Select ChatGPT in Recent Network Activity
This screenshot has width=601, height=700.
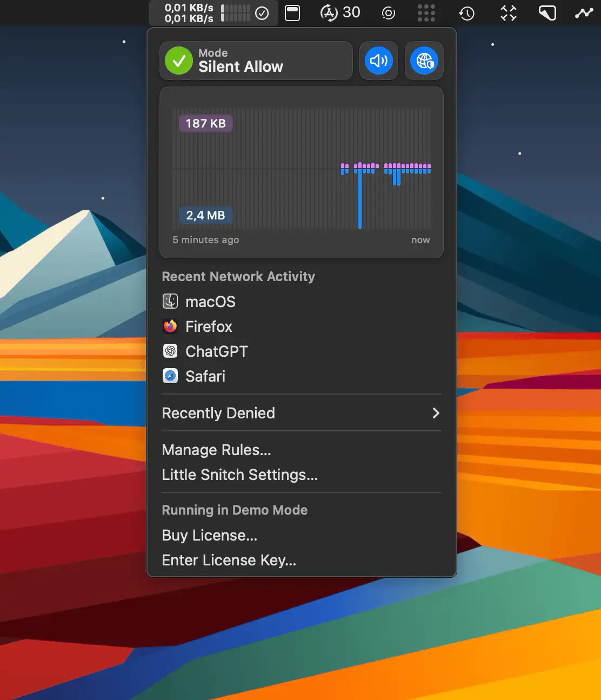click(302, 351)
